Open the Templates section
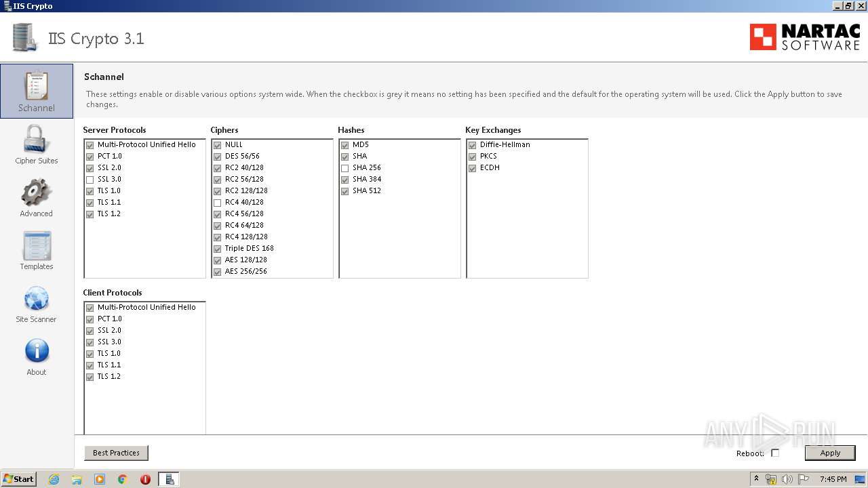The image size is (868, 488). pos(37,251)
